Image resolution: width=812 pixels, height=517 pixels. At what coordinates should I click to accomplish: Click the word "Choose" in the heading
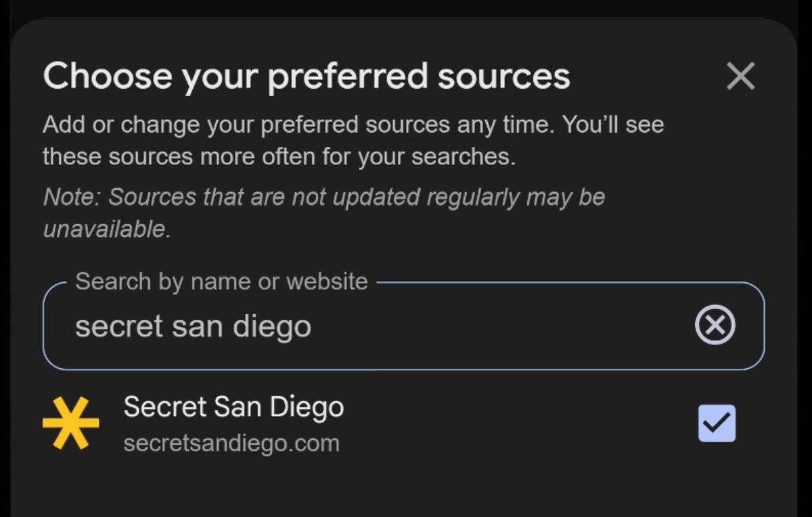tap(106, 76)
